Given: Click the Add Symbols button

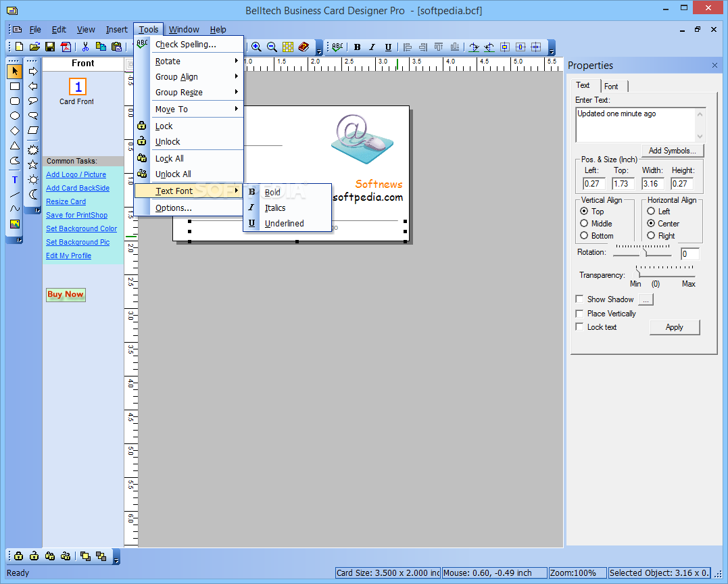Looking at the screenshot, I should click(x=673, y=151).
